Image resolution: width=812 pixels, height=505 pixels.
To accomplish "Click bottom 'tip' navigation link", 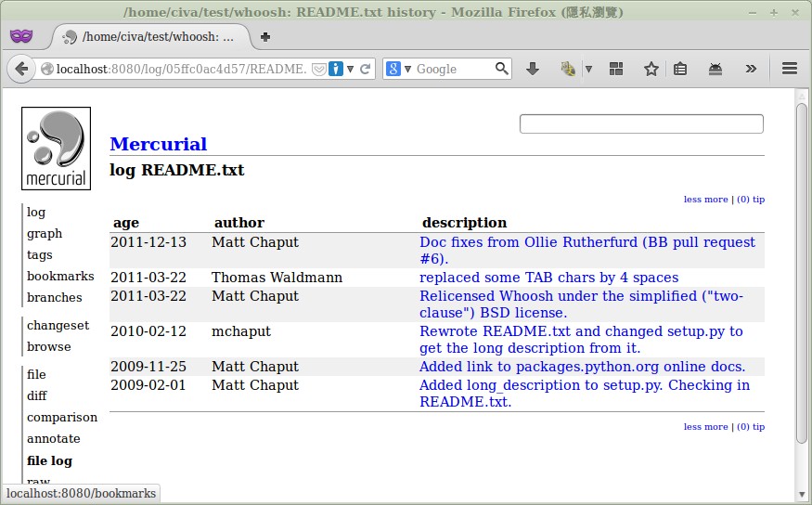I will click(x=759, y=427).
